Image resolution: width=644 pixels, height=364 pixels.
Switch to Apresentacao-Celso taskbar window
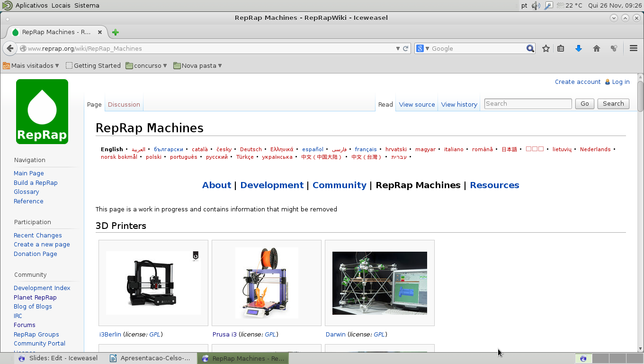[x=151, y=358]
